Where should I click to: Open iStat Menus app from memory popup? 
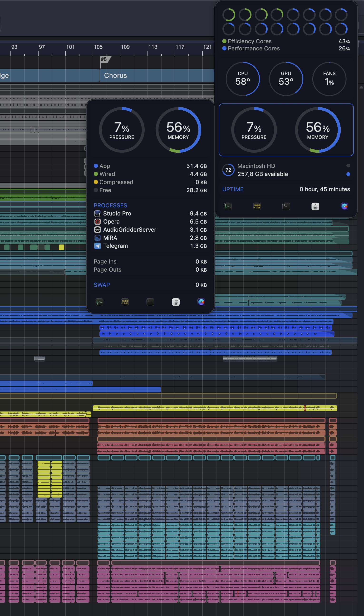click(201, 302)
